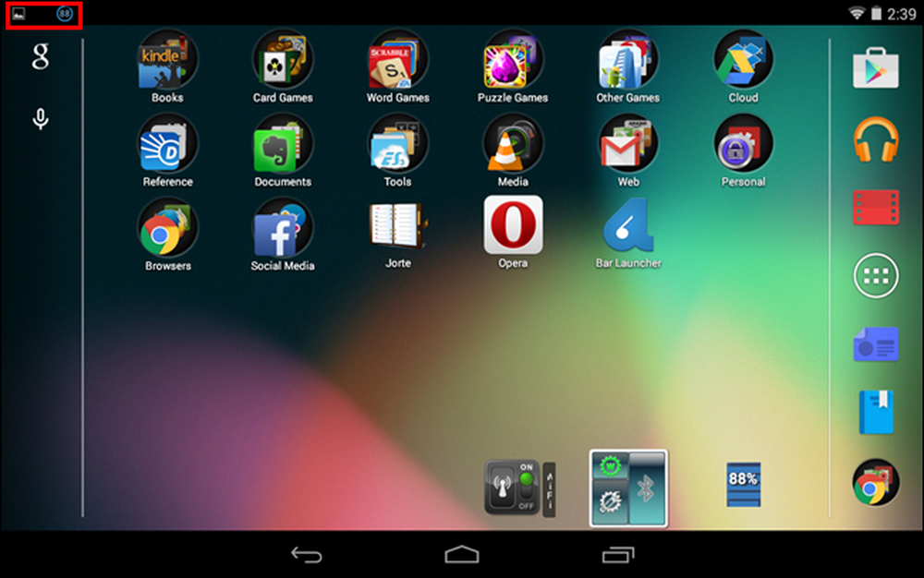
Task: Tap the battery status bar icon
Action: (x=876, y=13)
